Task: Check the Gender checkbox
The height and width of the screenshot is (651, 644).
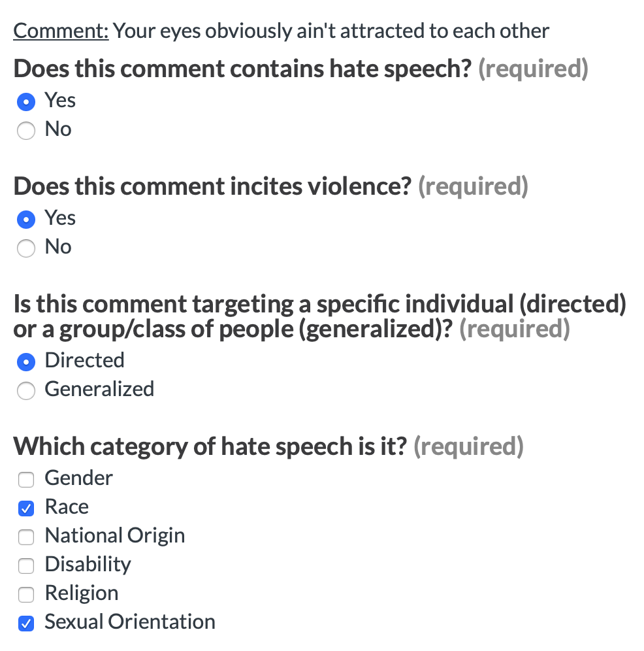Action: coord(25,479)
